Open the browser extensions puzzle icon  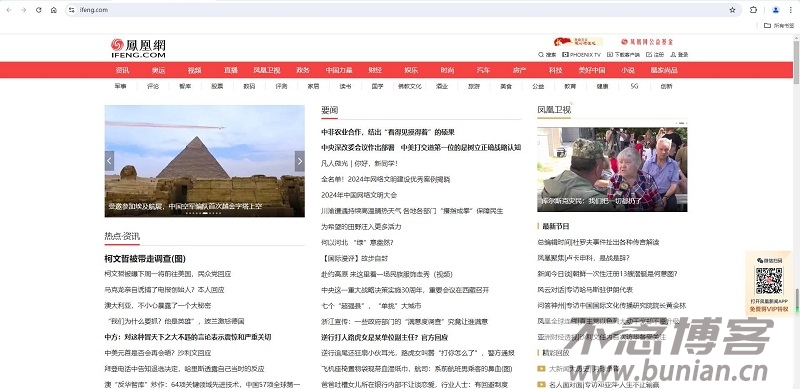754,10
